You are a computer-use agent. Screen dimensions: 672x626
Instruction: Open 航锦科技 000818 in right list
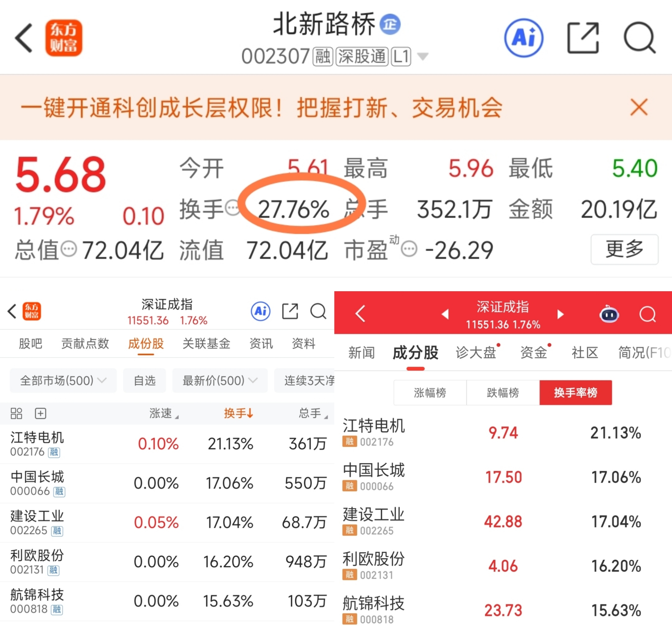coord(503,610)
